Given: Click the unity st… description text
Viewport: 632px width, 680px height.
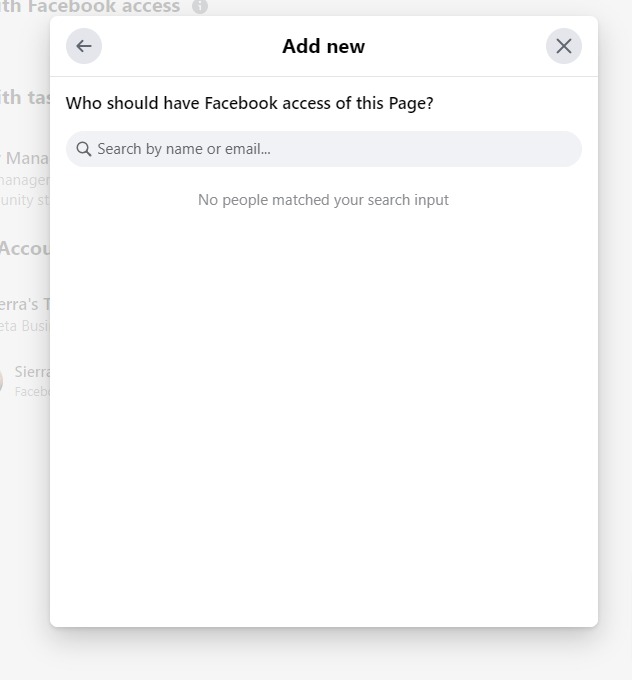Looking at the screenshot, I should (25, 200).
